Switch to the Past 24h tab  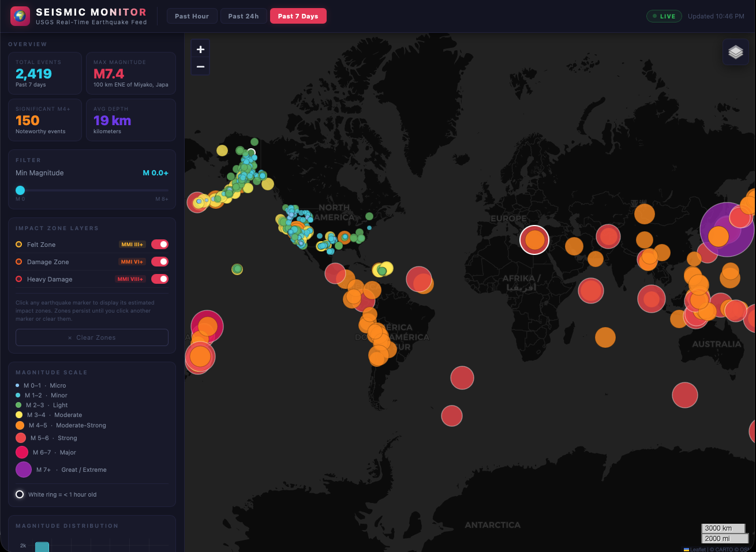[244, 16]
